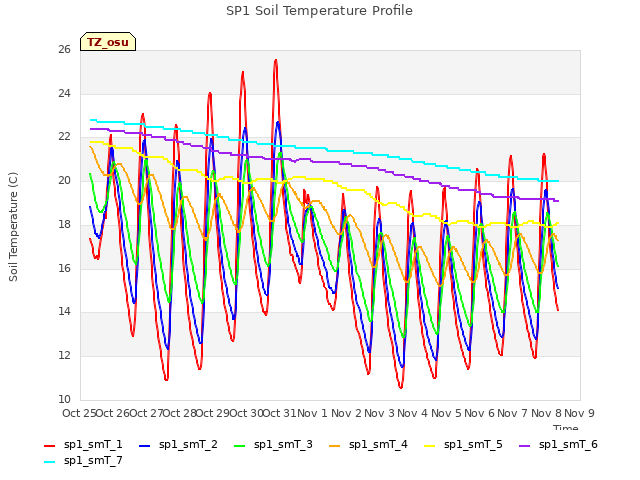Viewport: 640px width, 480px height.
Task: Click the Nov 9 x-axis tick label
Action: (580, 413)
